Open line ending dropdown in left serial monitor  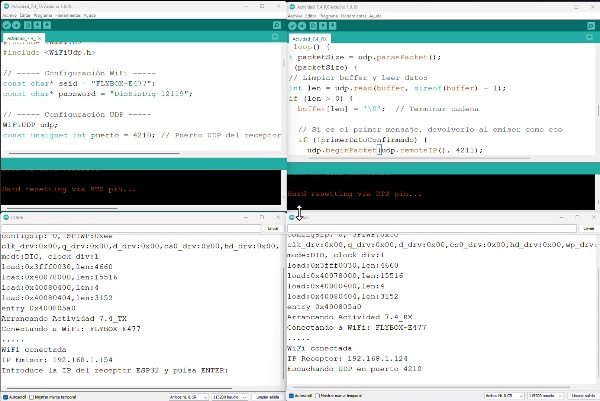(x=185, y=396)
